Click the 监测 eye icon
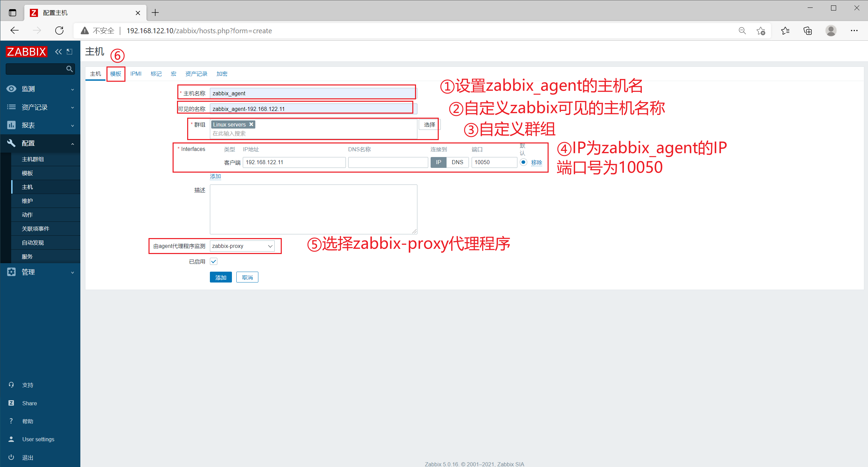868x467 pixels. point(11,89)
